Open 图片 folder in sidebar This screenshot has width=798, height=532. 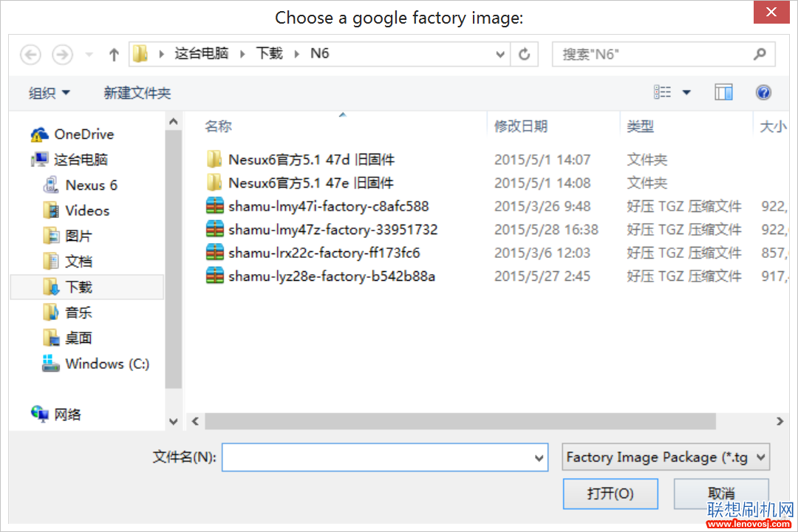68,236
